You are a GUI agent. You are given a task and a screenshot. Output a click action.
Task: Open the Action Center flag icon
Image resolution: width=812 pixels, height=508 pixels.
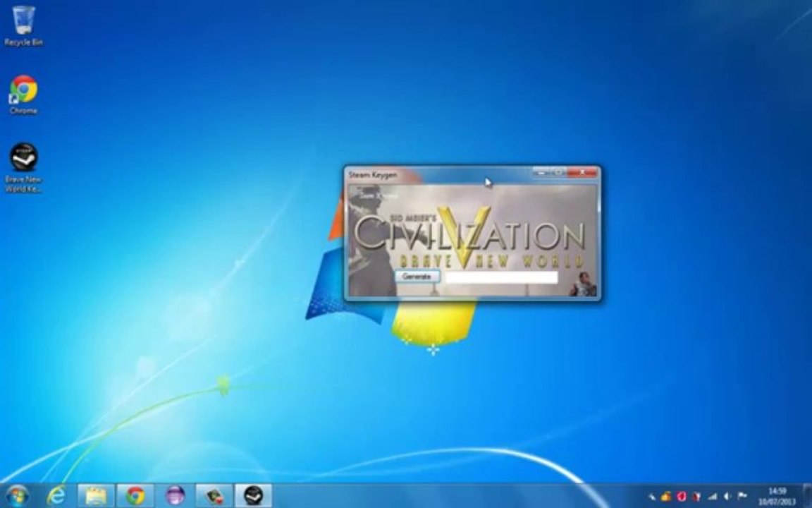[742, 497]
